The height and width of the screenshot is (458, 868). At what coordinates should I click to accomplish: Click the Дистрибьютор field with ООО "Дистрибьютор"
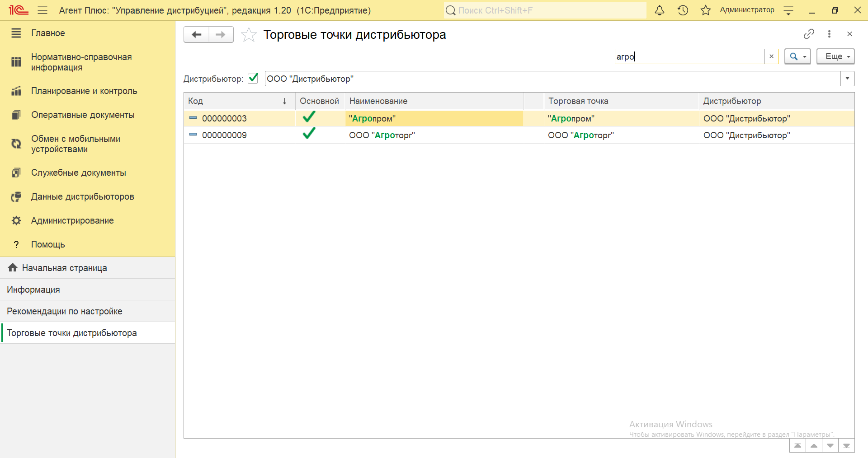click(x=552, y=79)
